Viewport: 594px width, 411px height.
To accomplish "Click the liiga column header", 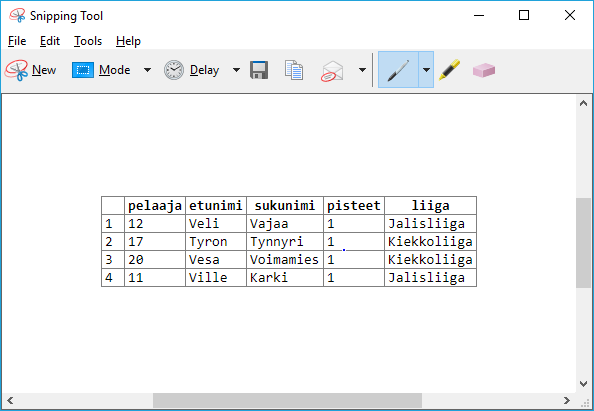I will [x=430, y=206].
